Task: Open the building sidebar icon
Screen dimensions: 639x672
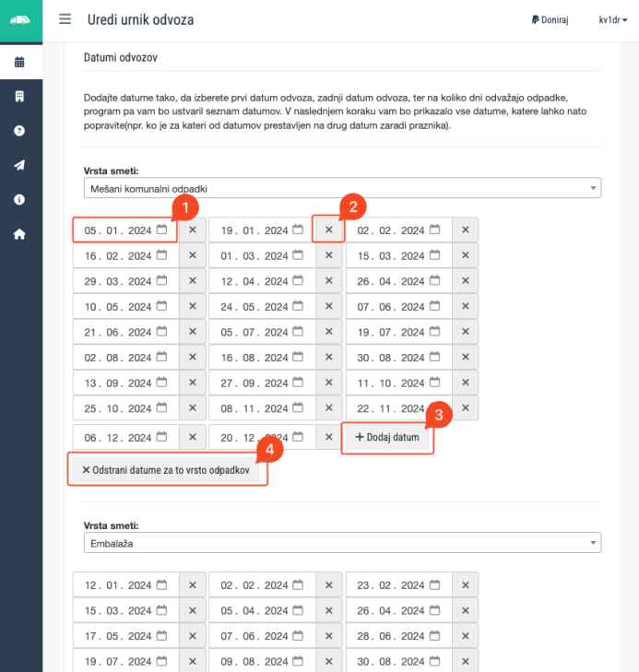Action: click(x=19, y=97)
